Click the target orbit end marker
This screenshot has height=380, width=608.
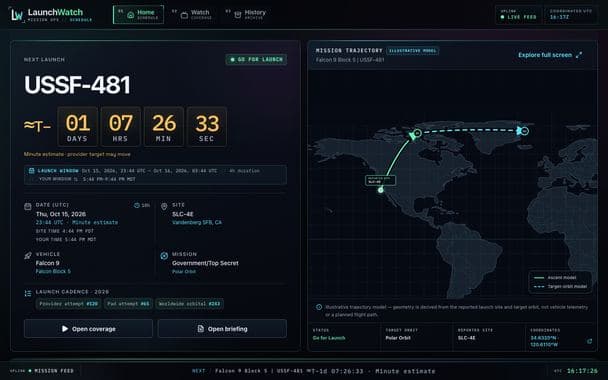point(524,131)
